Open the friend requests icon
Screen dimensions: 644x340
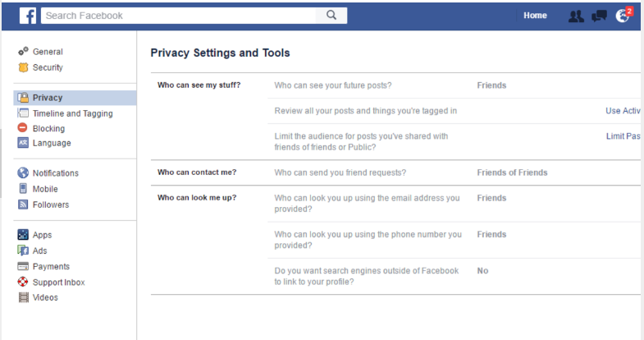[x=576, y=16]
